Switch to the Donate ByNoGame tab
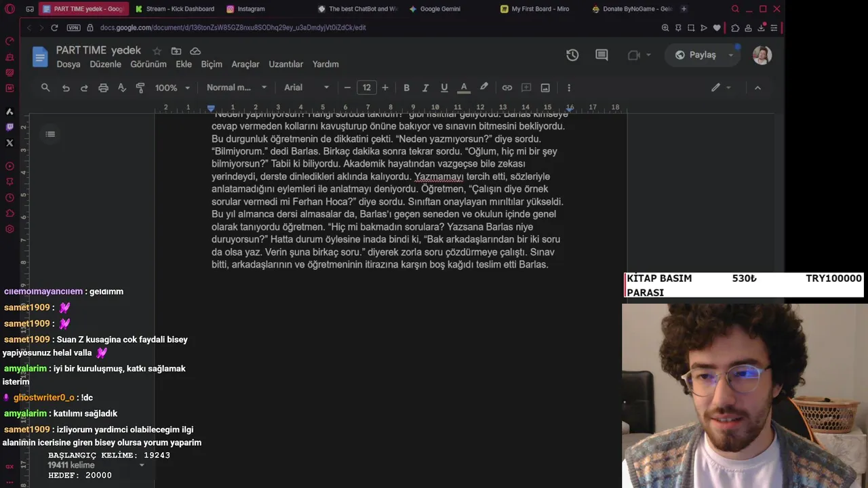This screenshot has height=488, width=868. pos(632,9)
